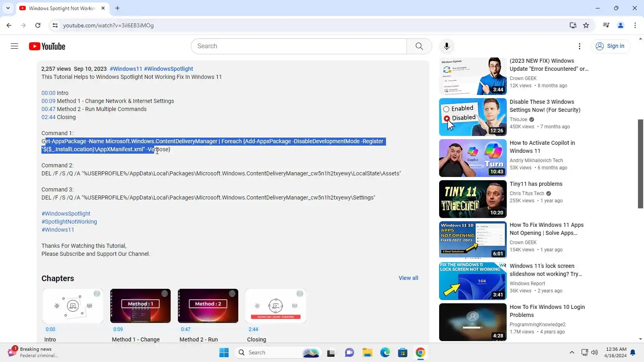Click the address bar URL
Image resolution: width=644 pixels, height=362 pixels.
tap(108, 25)
